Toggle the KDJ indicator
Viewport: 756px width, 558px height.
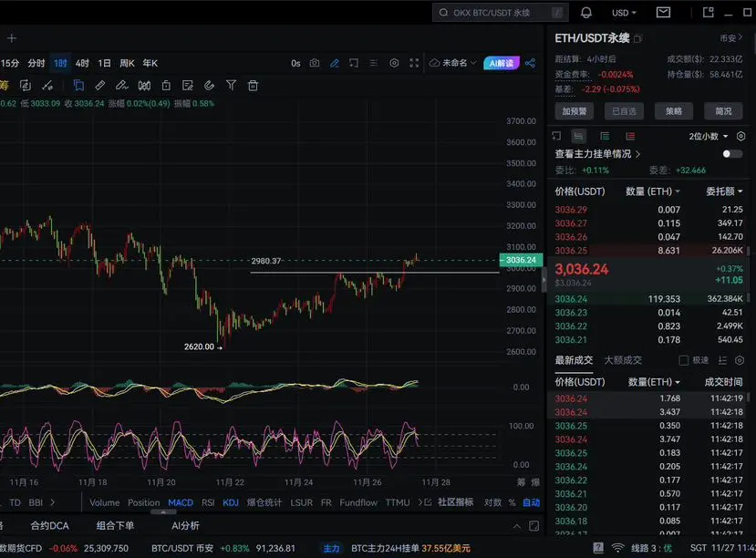pos(231,502)
